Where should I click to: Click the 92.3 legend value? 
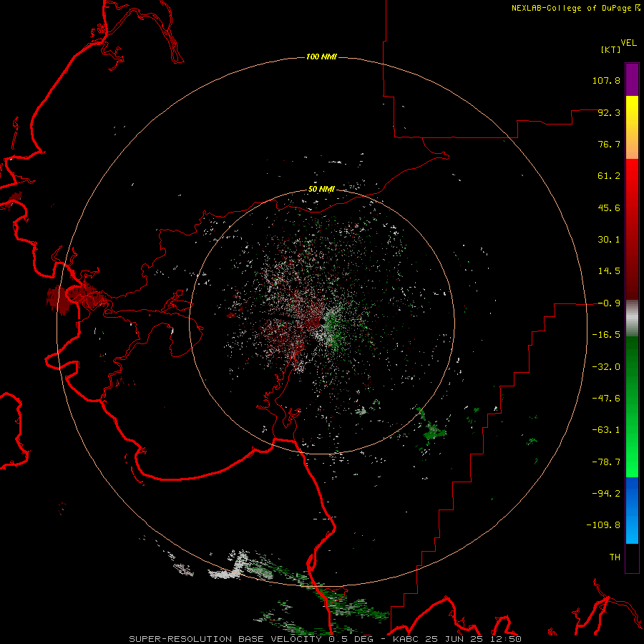609,112
